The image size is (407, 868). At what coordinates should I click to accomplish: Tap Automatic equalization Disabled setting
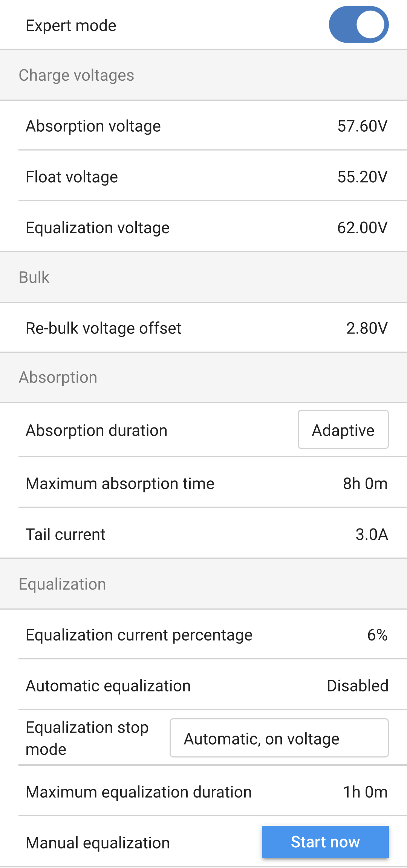[x=357, y=686]
